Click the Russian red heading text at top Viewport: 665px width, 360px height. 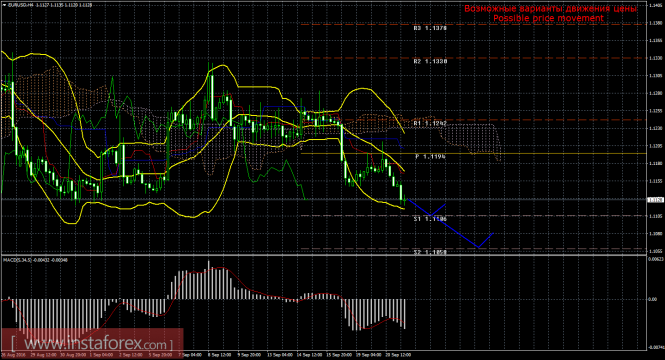point(550,8)
